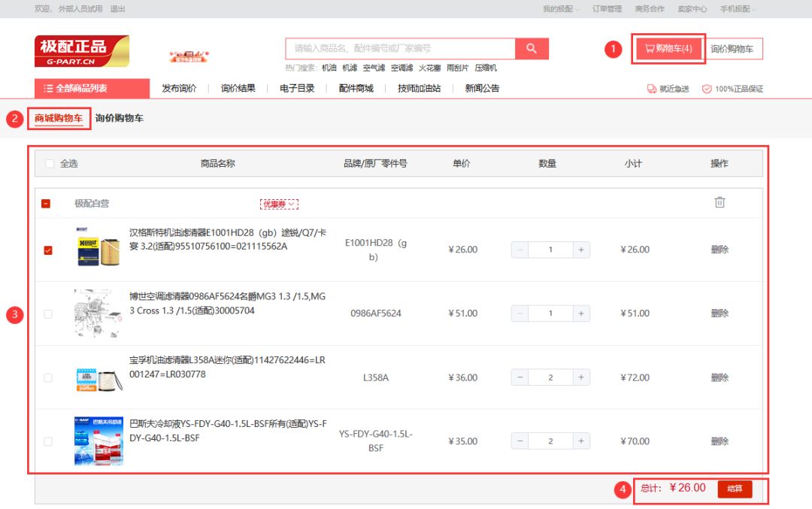Click quantity field of 巴斯夫冷却液 item

[550, 441]
